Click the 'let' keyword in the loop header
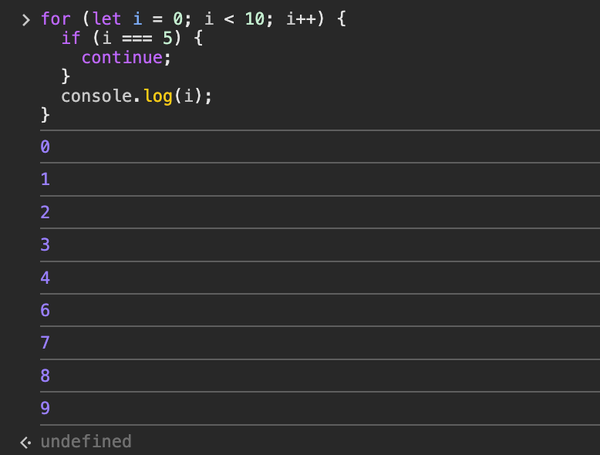600x455 pixels. [x=107, y=20]
